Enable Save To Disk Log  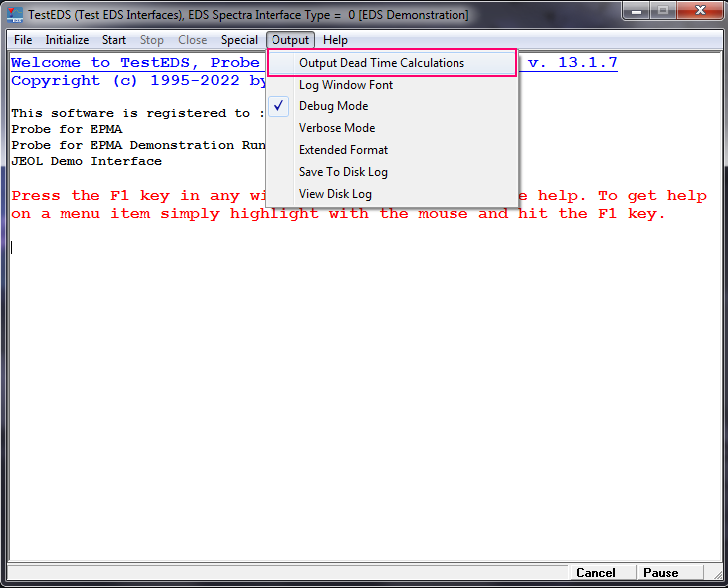pos(343,172)
